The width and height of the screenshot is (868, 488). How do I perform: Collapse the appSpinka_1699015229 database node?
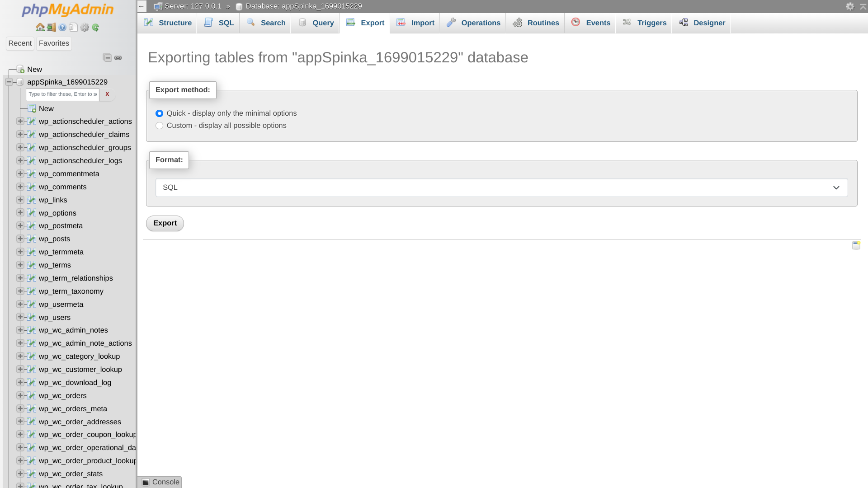pos(9,81)
